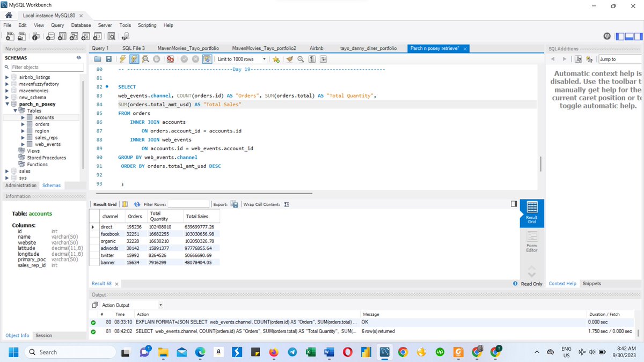Open the Execution Plan analyzer icon

pyautogui.click(x=144, y=59)
